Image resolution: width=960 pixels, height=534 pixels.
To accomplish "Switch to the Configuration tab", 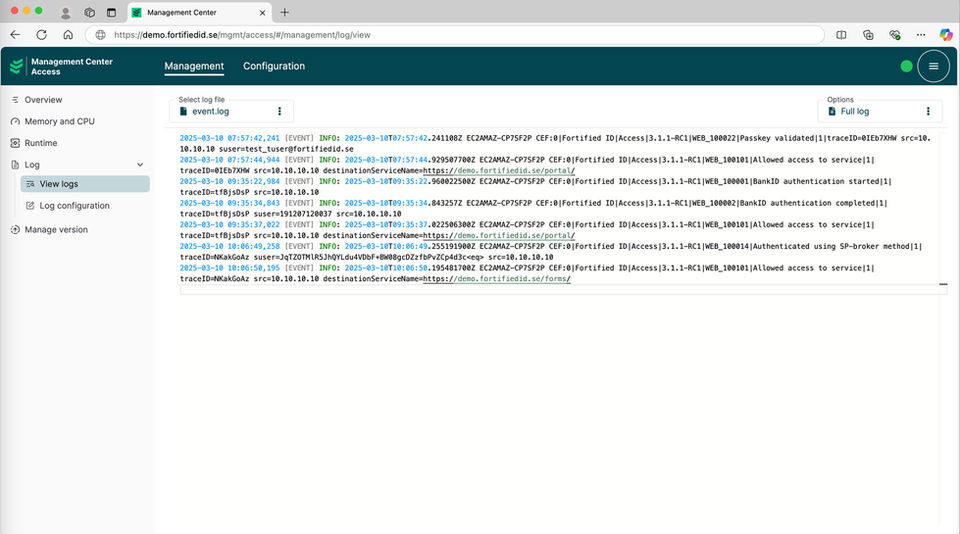I will (274, 66).
